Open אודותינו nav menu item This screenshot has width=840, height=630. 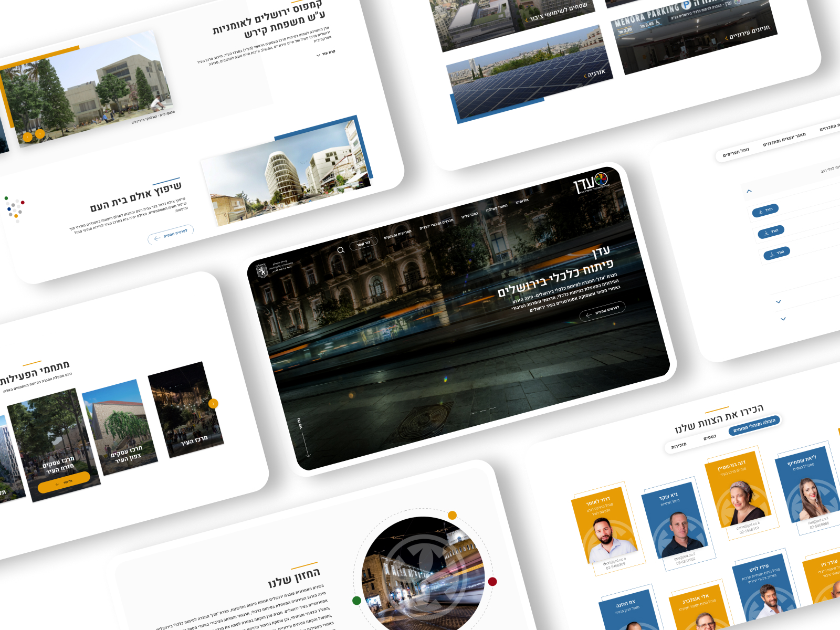click(522, 201)
